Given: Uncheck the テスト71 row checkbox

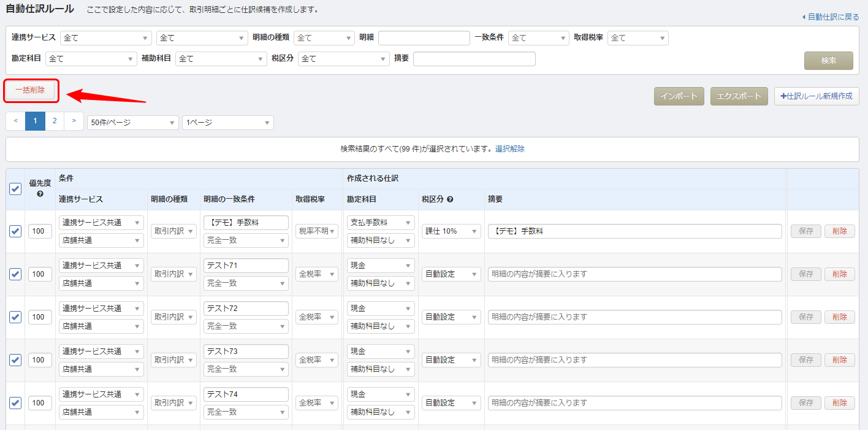Looking at the screenshot, I should (x=15, y=274).
